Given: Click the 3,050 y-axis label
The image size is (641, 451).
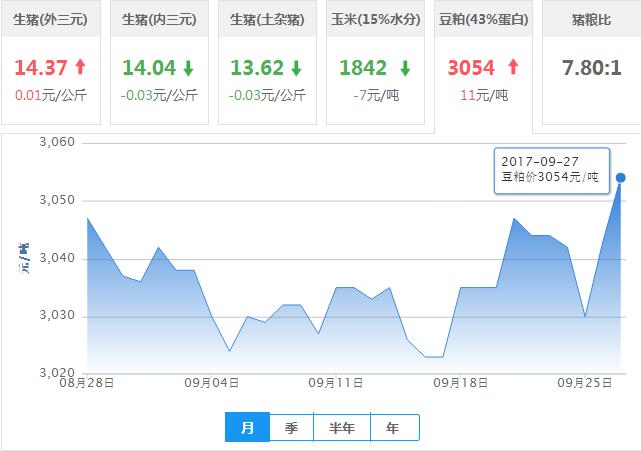Looking at the screenshot, I should coord(57,200).
